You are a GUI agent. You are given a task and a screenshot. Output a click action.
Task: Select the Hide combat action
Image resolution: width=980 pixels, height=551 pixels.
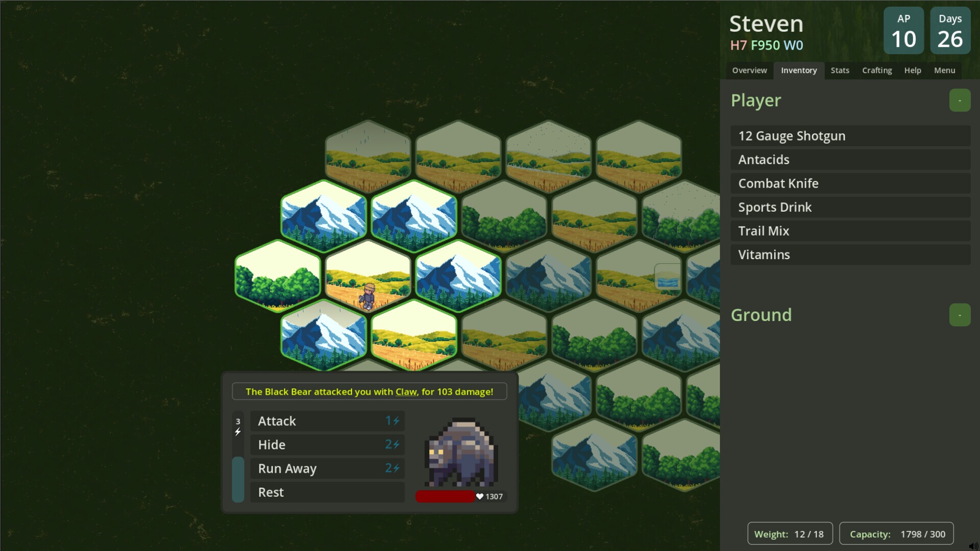pyautogui.click(x=327, y=445)
